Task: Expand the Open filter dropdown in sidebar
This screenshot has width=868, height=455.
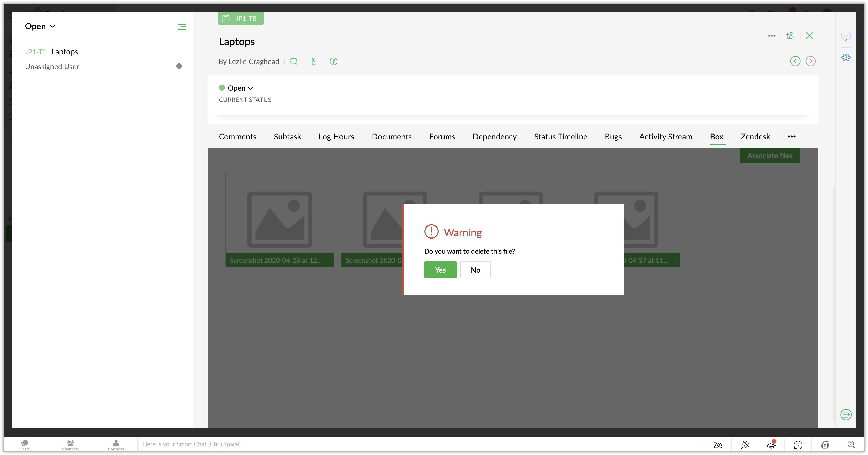Action: click(x=40, y=26)
